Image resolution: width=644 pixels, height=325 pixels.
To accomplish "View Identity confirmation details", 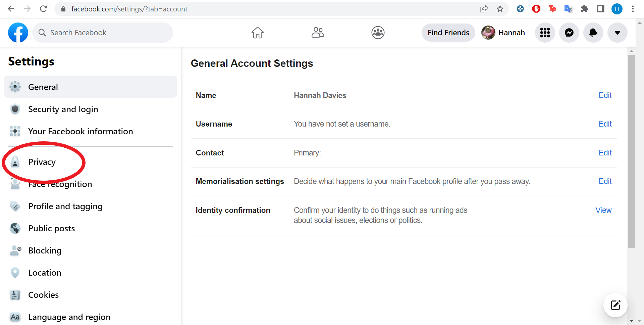I will click(x=603, y=210).
